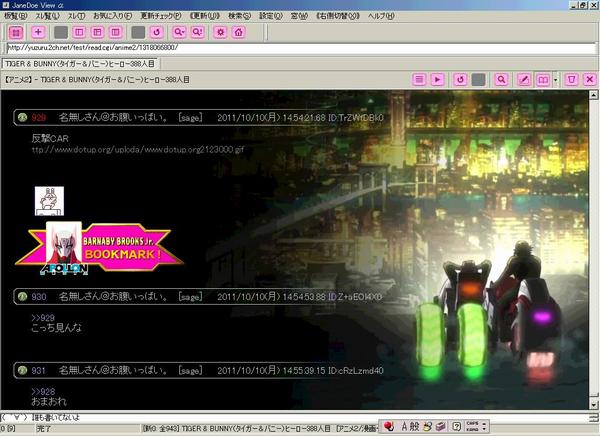Viewport: 600px width, 436px height.
Task: Open the 更新チェック(P) menu
Action: pos(161,16)
